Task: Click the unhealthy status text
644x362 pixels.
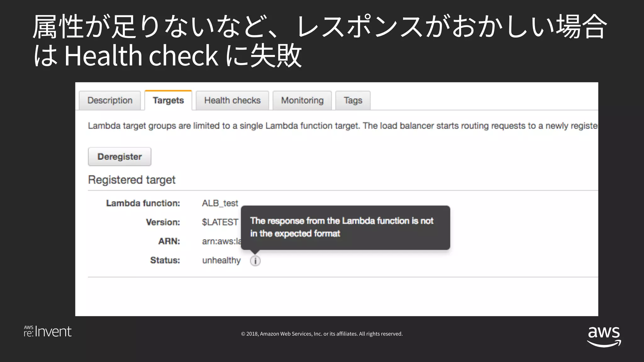Action: (221, 261)
